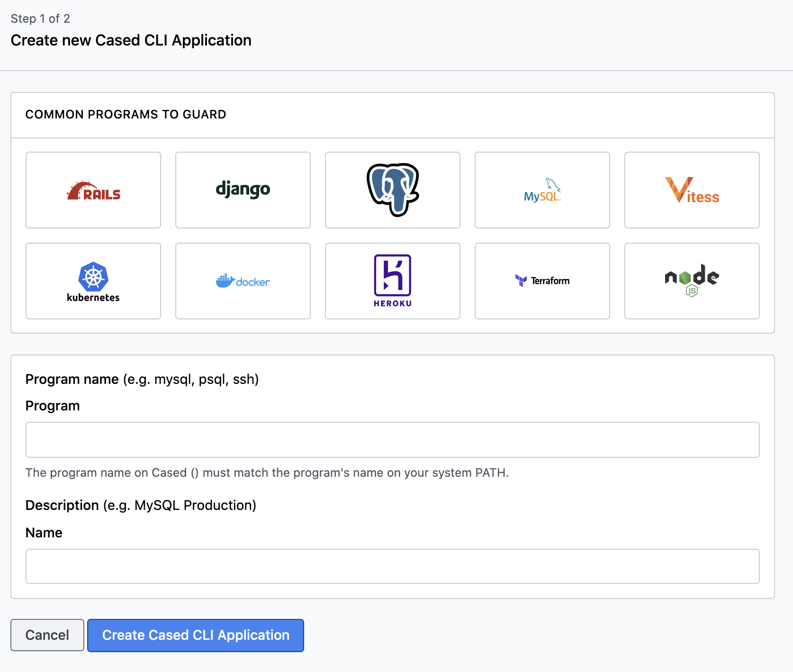Select the Kubernetes program card

93,281
